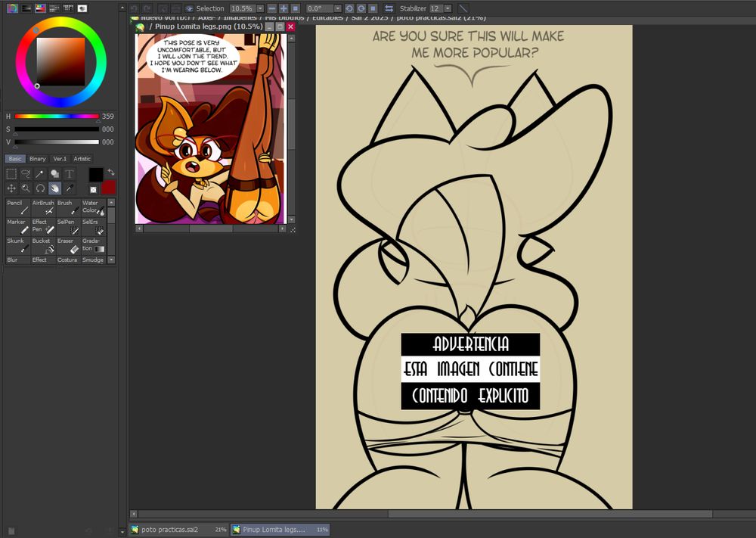Toggle the HSV slider panel
Image resolution: width=756 pixels, height=538 pixels.
[x=41, y=8]
